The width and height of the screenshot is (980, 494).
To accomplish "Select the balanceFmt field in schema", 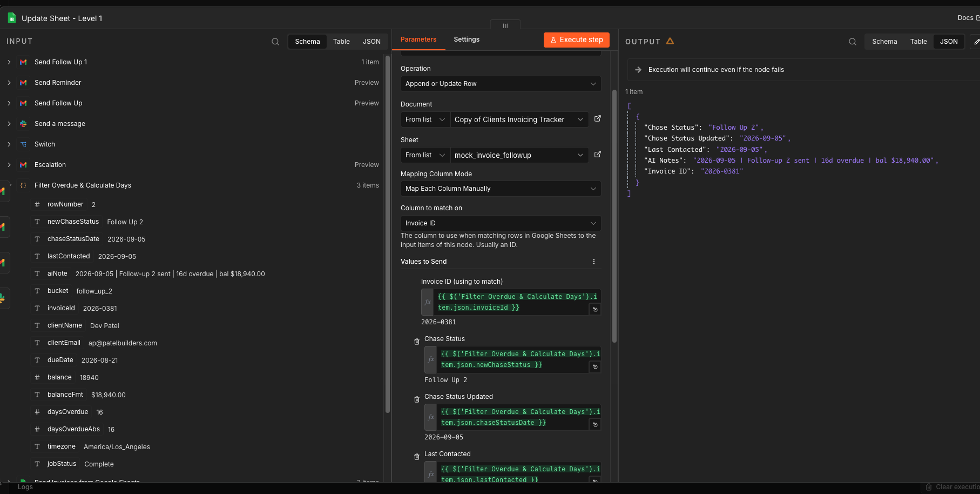I will coord(65,395).
